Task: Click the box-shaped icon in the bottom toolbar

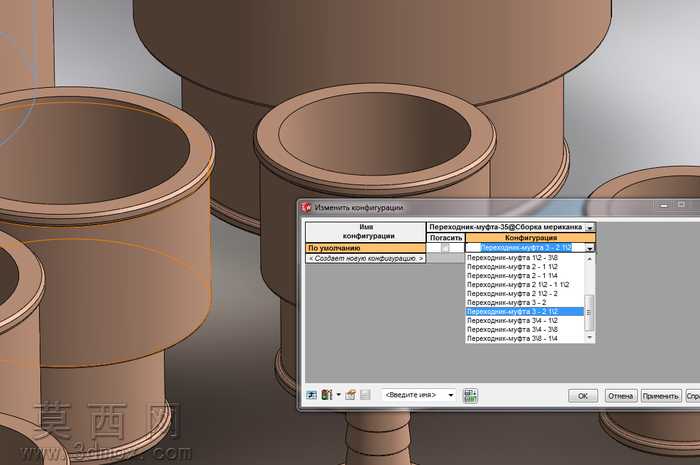Action: tap(351, 394)
